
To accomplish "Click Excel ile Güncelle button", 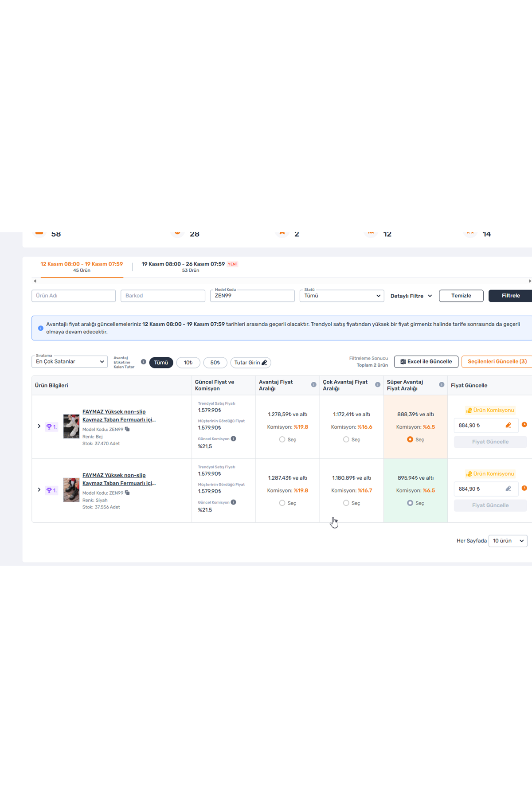I will click(426, 362).
